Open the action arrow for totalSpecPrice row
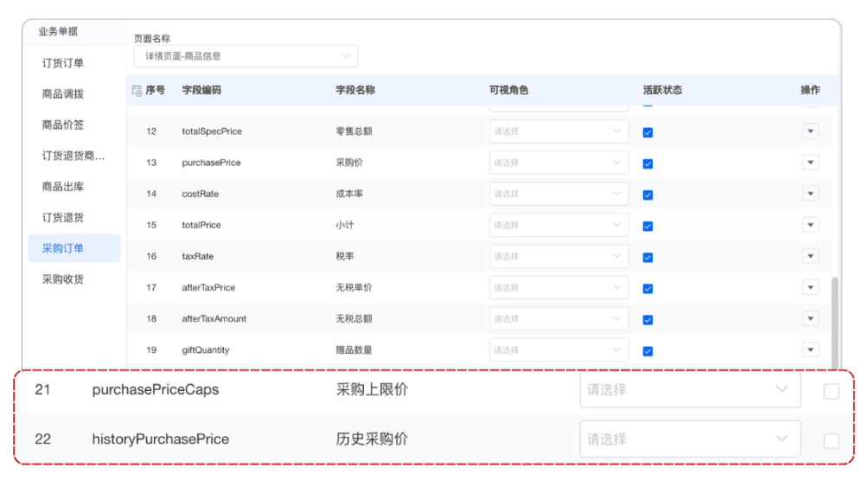This screenshot has height=487, width=868. click(x=810, y=131)
